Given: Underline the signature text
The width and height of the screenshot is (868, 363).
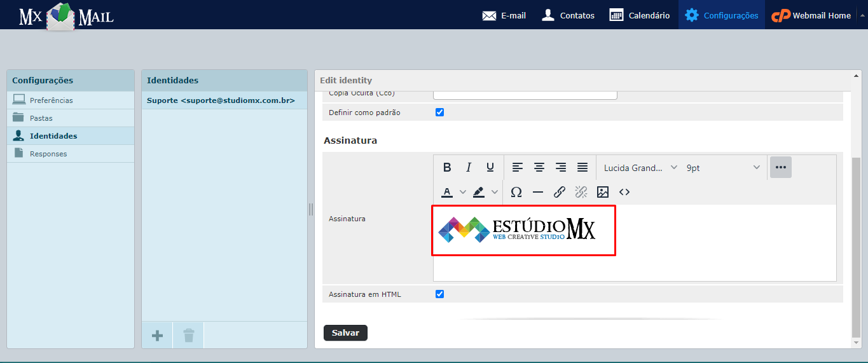Looking at the screenshot, I should point(490,167).
